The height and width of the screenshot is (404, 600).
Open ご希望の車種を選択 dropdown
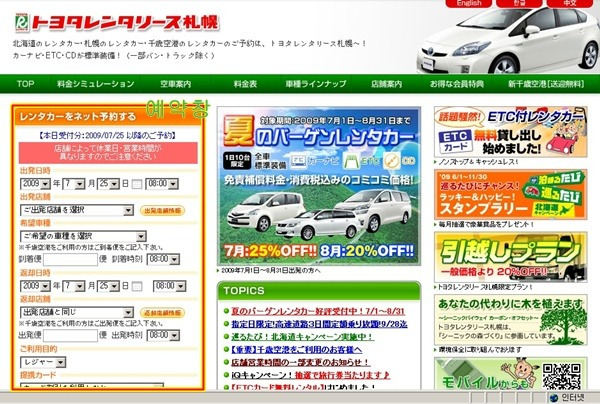click(83, 236)
